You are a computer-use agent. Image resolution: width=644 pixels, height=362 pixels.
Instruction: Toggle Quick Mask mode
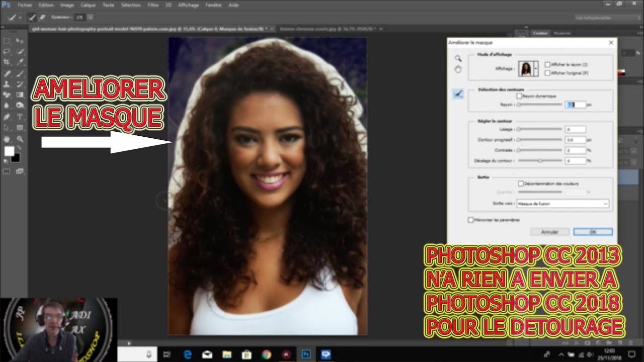tap(7, 171)
